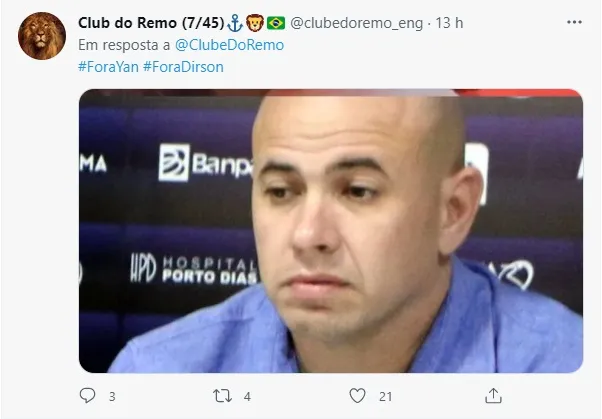Follow the @ClubeDoRemo mention link
The image size is (602, 419).
(x=229, y=45)
